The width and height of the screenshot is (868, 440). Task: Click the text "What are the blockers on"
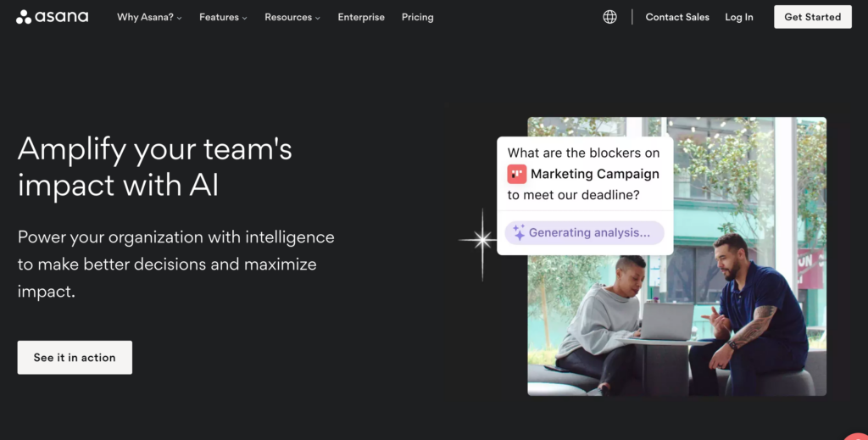(x=583, y=153)
